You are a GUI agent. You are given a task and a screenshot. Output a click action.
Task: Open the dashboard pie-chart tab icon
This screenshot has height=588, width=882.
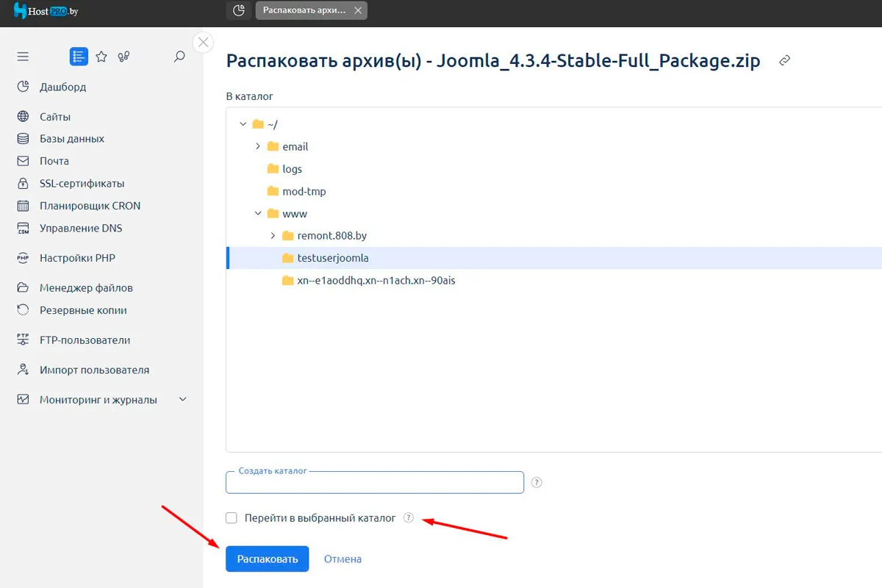(238, 10)
